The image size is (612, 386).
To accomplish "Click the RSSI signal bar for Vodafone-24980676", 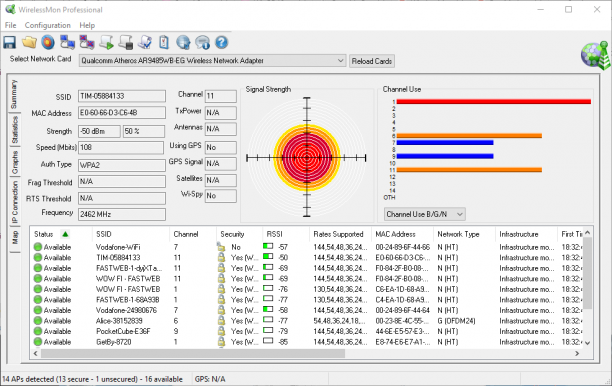I will 268,310.
